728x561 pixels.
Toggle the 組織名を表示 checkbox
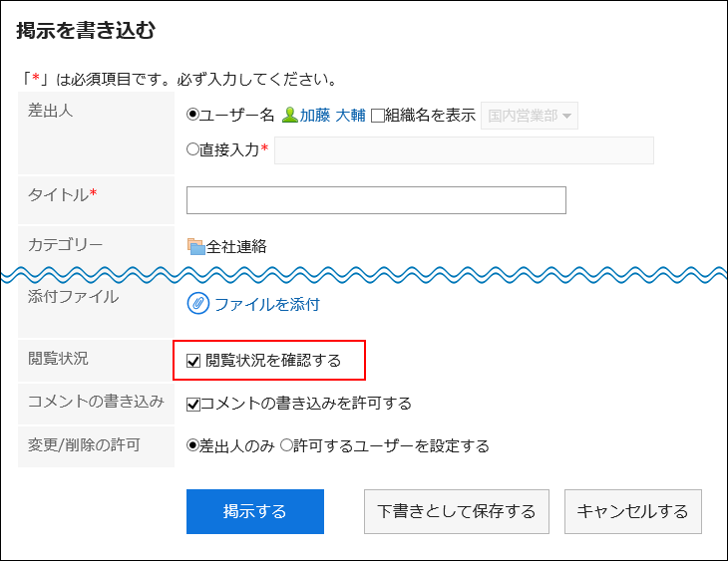point(378,115)
